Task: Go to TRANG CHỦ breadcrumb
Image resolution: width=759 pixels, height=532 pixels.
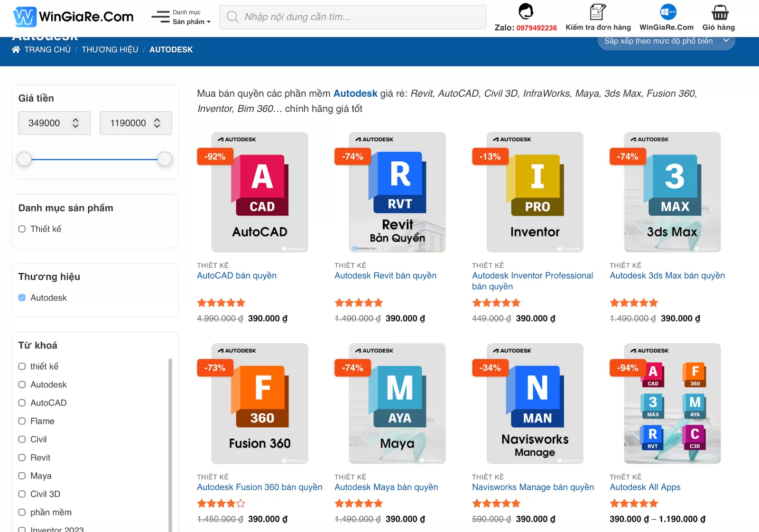Action: (47, 50)
